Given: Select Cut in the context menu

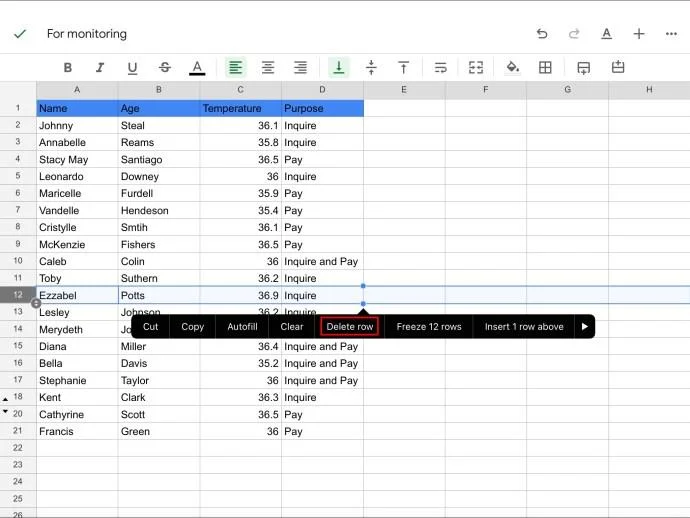Looking at the screenshot, I should (150, 327).
